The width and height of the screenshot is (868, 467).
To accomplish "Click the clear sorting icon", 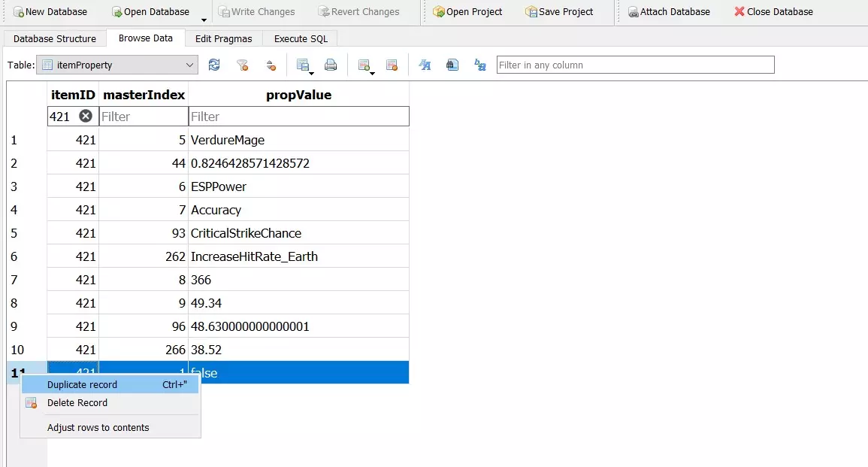I will click(271, 65).
